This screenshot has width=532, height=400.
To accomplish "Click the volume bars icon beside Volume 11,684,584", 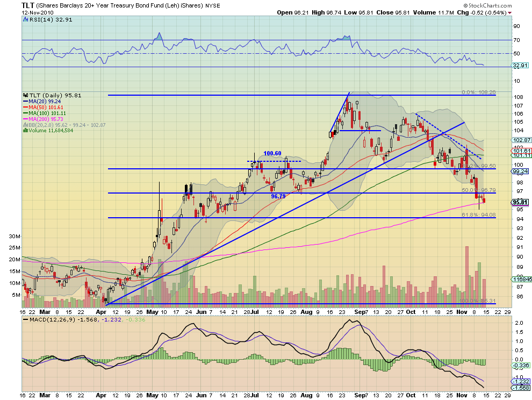I will point(25,131).
